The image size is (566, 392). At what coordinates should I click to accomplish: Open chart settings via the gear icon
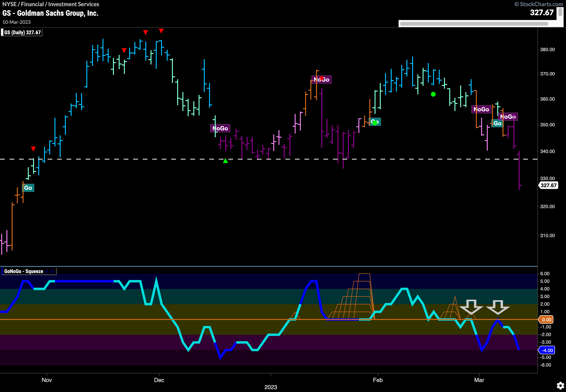click(x=560, y=386)
